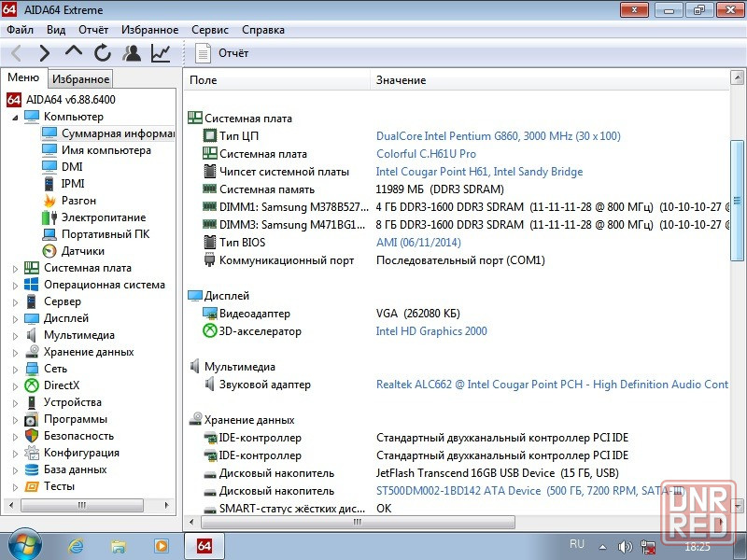Expand Мультимедиа tree node

tap(15, 336)
